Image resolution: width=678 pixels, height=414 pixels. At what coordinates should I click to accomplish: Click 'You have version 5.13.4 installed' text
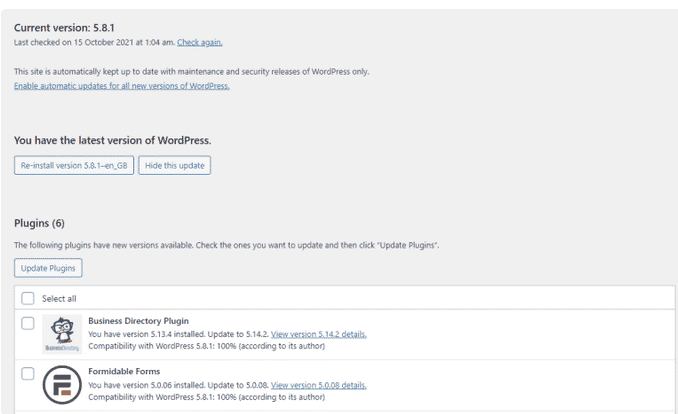(x=147, y=334)
